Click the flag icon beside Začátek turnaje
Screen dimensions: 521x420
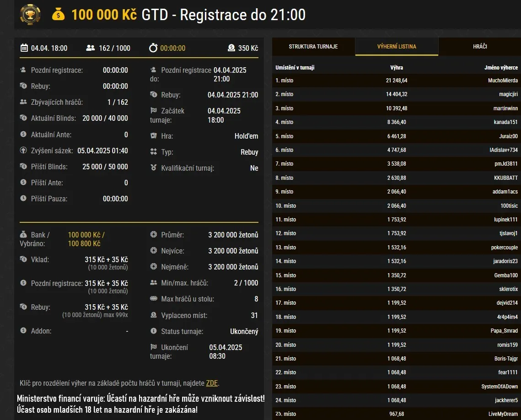click(x=154, y=111)
